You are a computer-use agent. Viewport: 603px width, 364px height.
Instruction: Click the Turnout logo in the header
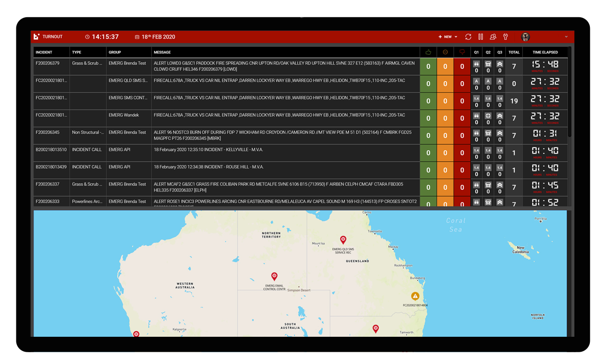37,37
